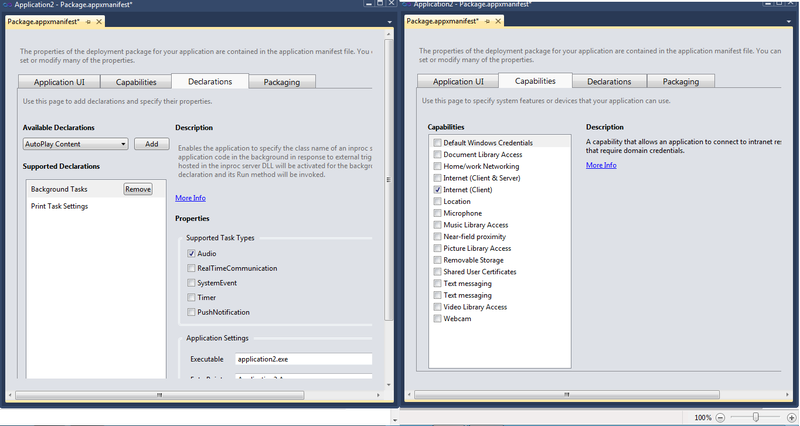Pin the manifest tab in the Declarations window
The image size is (800, 426).
point(88,20)
